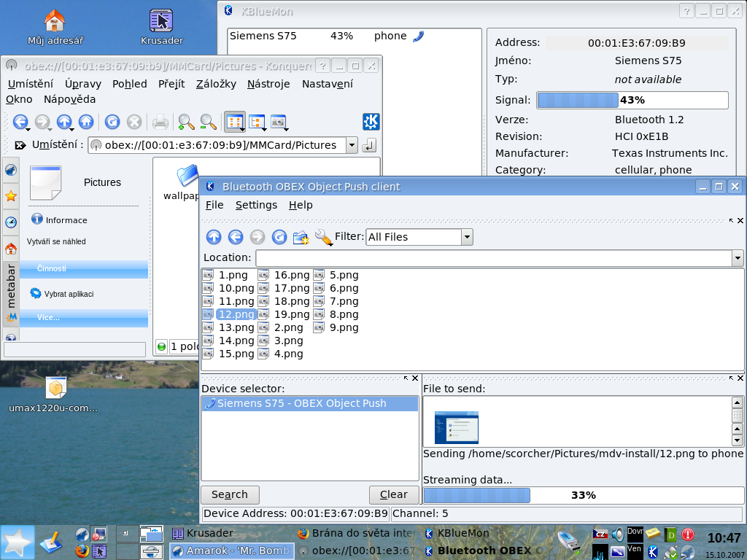
Task: Open File menu in OBEX Push client
Action: pos(214,205)
